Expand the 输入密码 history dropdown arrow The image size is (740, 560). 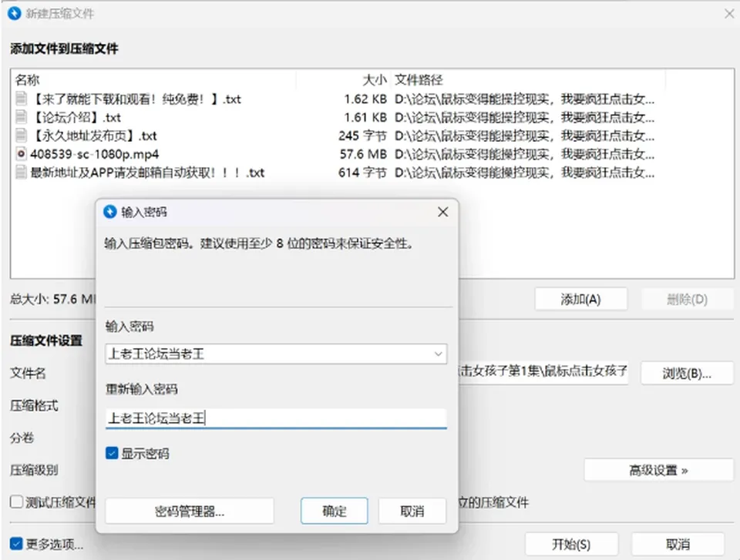[x=438, y=354]
